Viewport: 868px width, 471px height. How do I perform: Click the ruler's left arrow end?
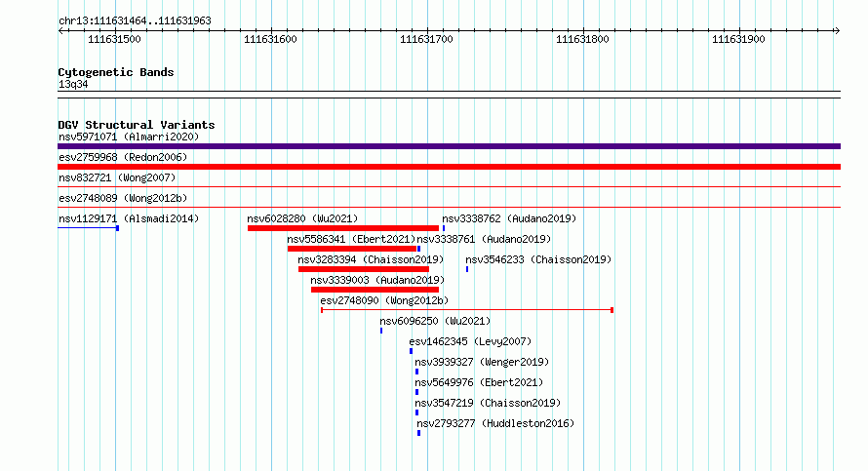[x=60, y=30]
